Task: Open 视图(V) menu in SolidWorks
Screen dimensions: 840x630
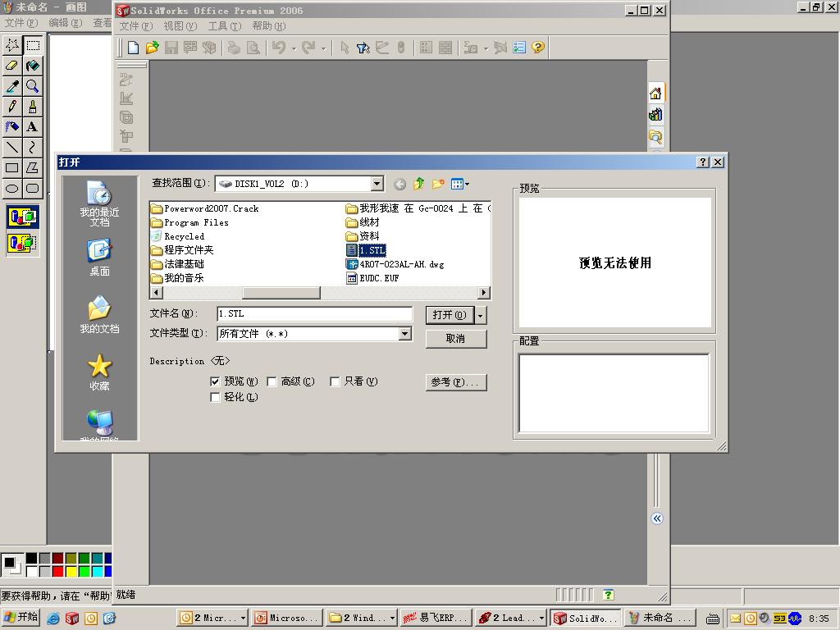Action: [180, 25]
